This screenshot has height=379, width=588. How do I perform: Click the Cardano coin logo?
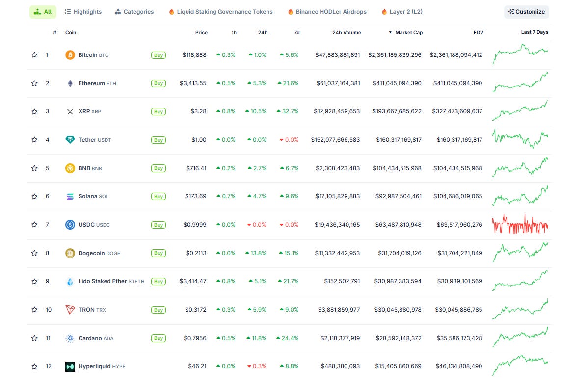70,338
